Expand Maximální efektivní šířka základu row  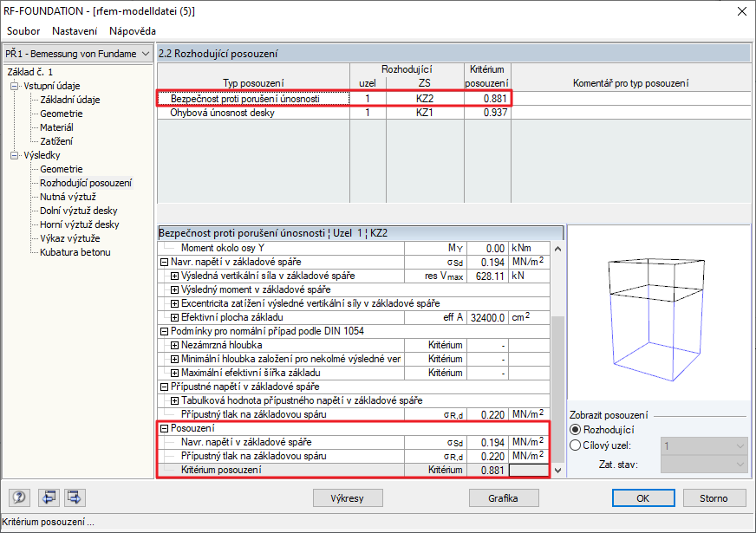pyautogui.click(x=174, y=373)
